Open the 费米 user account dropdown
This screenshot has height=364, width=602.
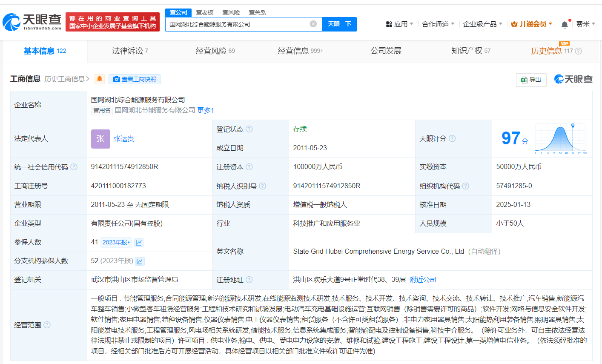[x=585, y=24]
